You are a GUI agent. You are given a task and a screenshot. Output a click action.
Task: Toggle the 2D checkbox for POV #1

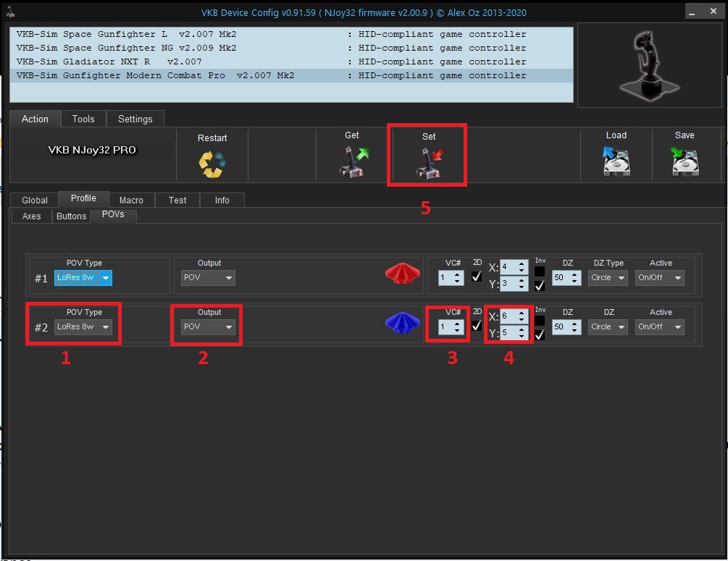477,277
